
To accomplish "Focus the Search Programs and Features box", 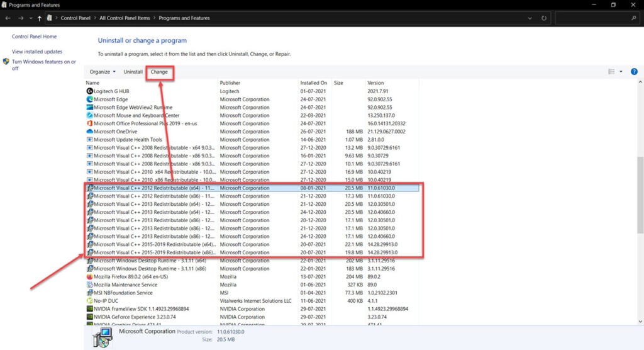I will coord(597,18).
